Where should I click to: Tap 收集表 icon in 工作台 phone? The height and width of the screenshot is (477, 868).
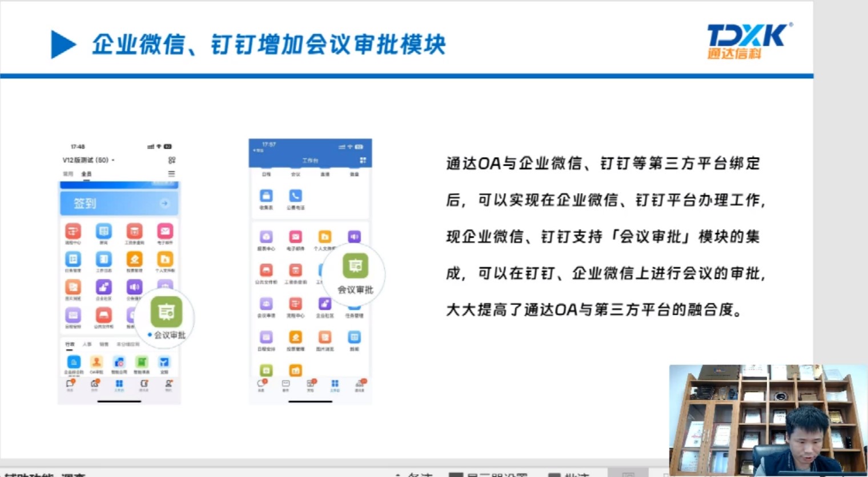(266, 195)
